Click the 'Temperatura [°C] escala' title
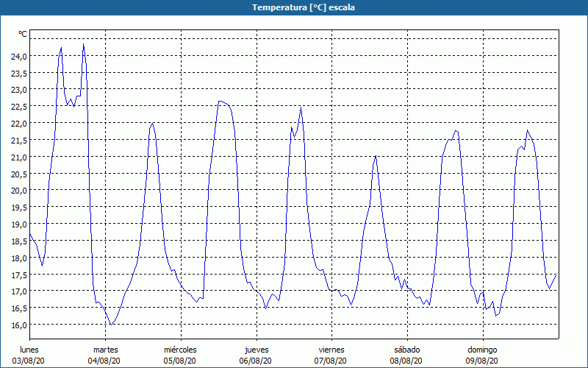Screen dimensions: 588x368 click(x=304, y=7)
